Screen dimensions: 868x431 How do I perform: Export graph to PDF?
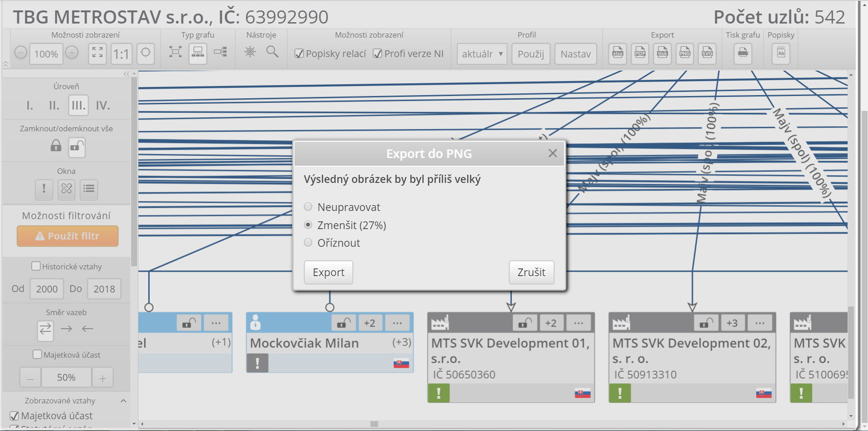[640, 53]
